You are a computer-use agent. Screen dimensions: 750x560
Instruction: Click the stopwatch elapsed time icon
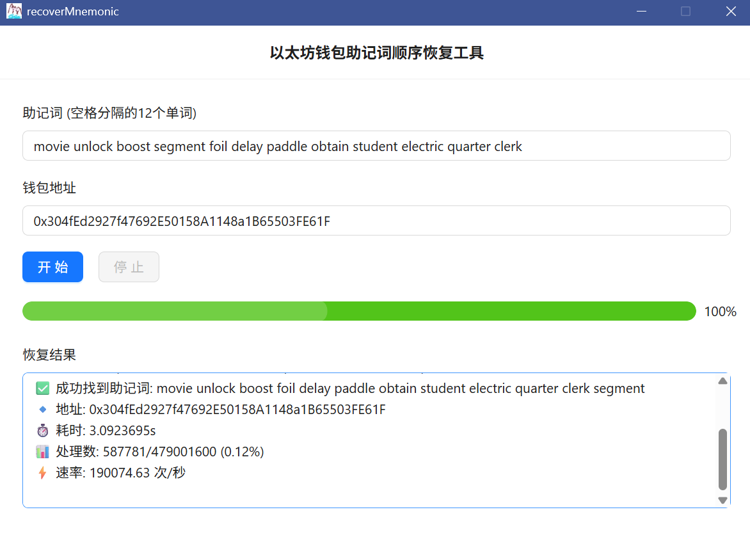43,431
